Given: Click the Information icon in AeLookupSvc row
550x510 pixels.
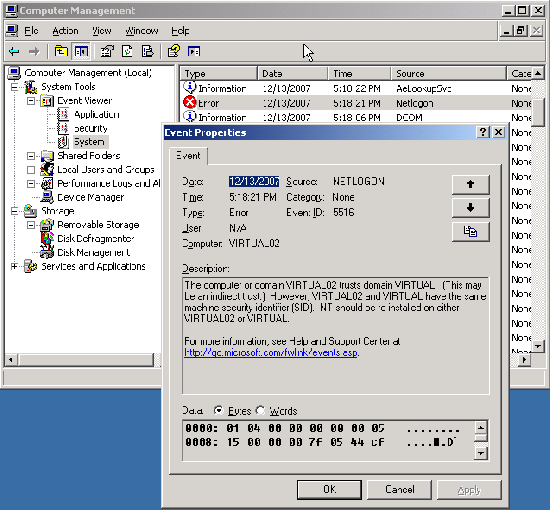Looking at the screenshot, I should 190,87.
